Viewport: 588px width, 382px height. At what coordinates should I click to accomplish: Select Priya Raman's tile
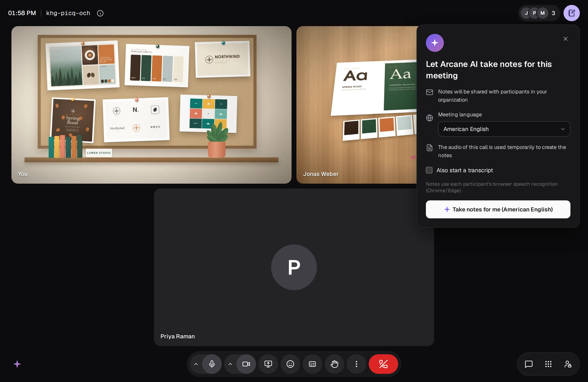tap(294, 267)
